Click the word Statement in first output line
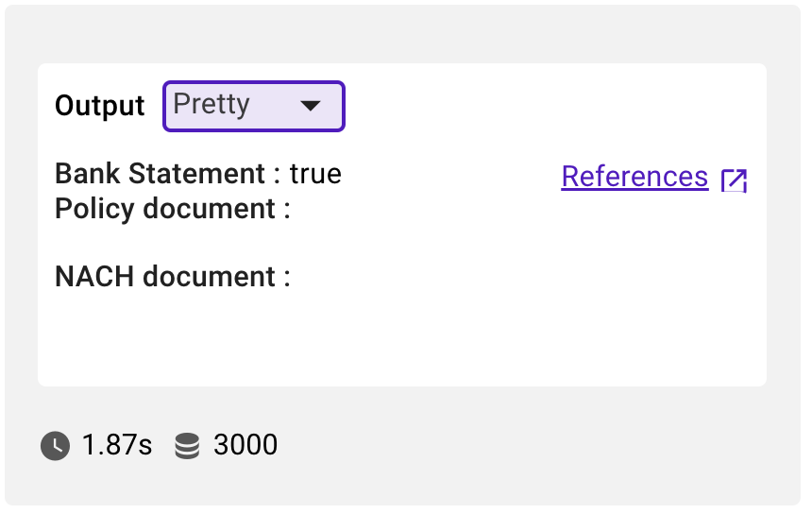This screenshot has height=514, width=812. tap(196, 174)
